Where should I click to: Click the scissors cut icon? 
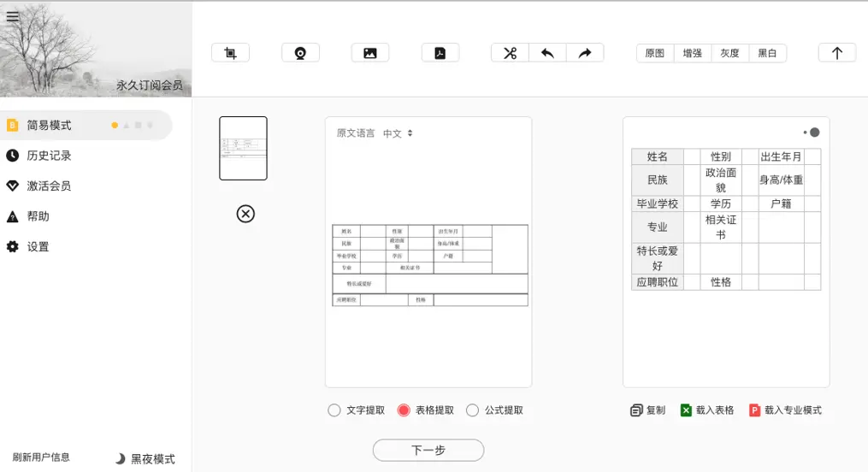pyautogui.click(x=510, y=53)
